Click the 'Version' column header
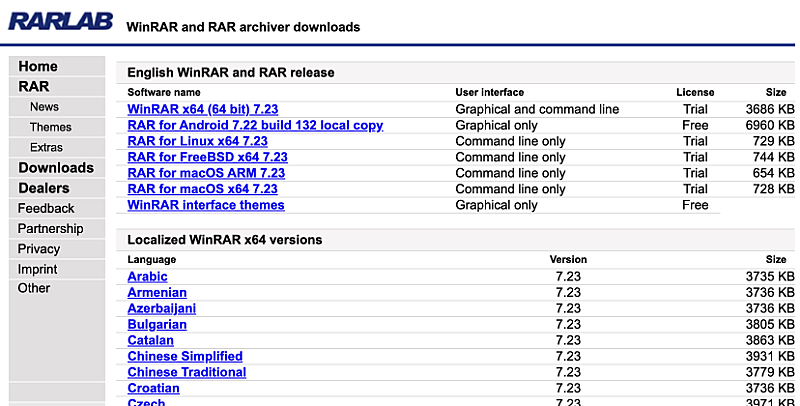800x406 pixels. (x=568, y=260)
